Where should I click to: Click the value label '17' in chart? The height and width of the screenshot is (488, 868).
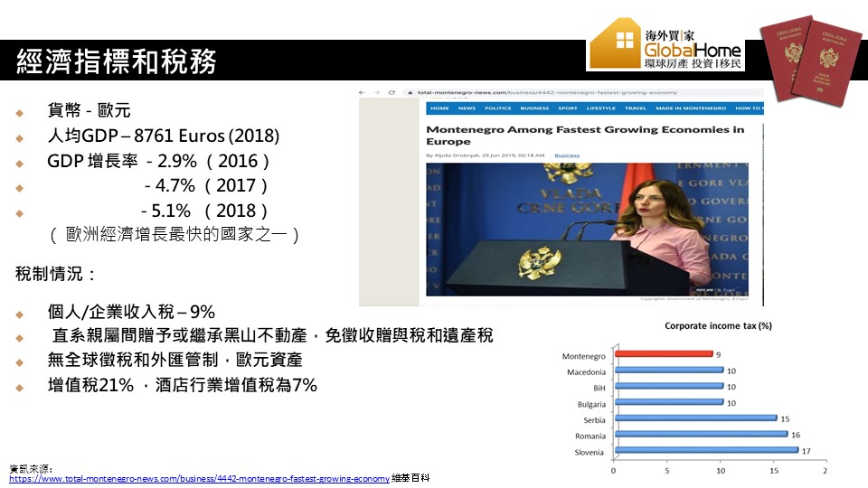[806, 451]
